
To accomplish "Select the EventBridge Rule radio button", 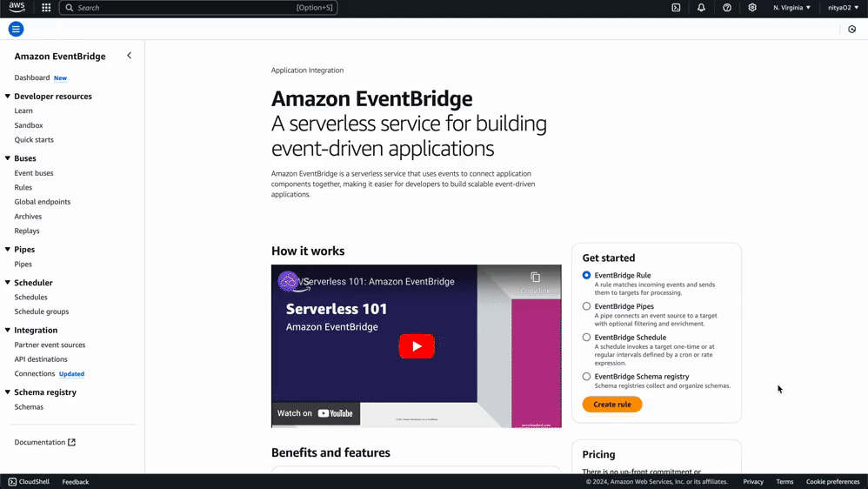I will 586,275.
